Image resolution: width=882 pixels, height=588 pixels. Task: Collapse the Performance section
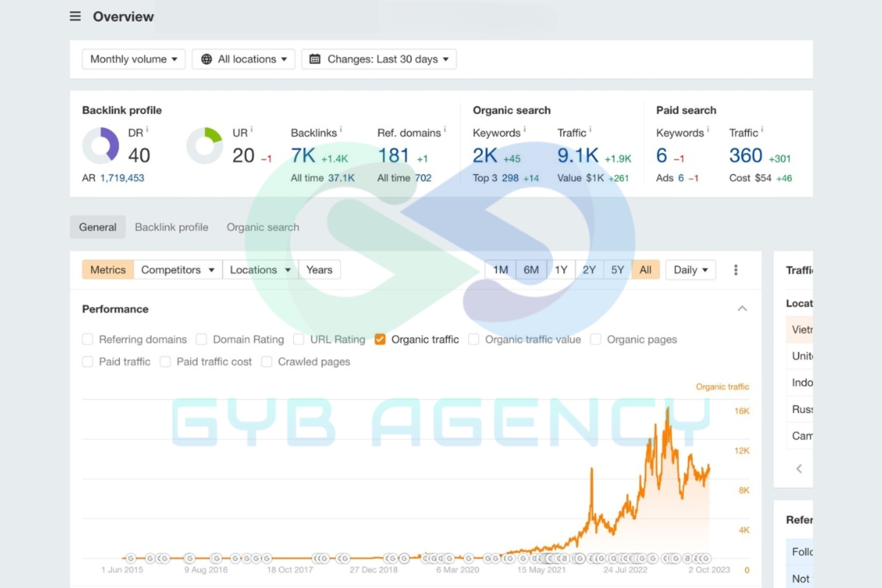click(742, 309)
